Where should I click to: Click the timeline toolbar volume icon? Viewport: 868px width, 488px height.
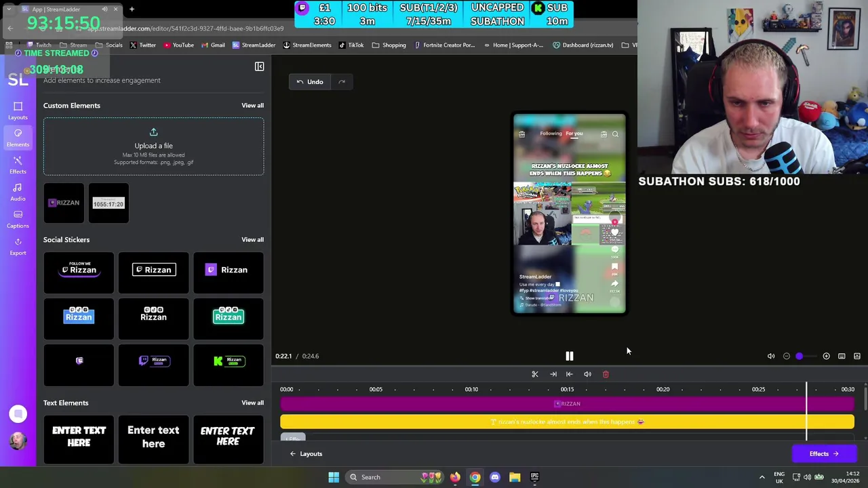pos(587,374)
